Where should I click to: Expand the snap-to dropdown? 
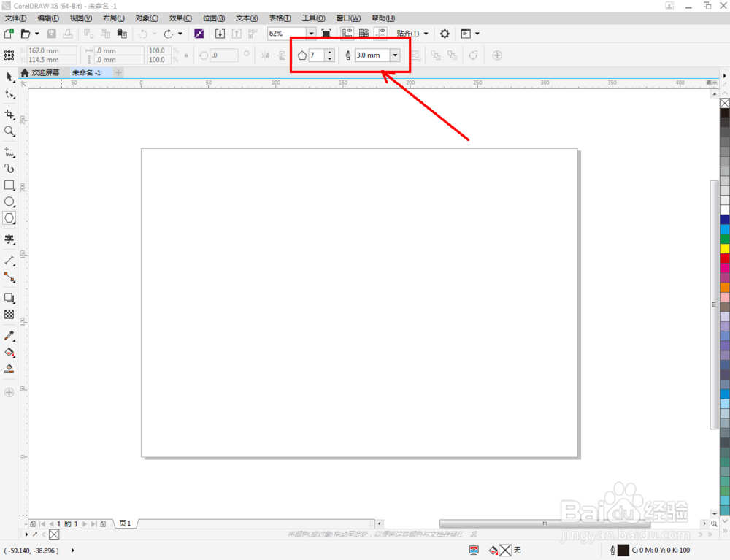(426, 34)
